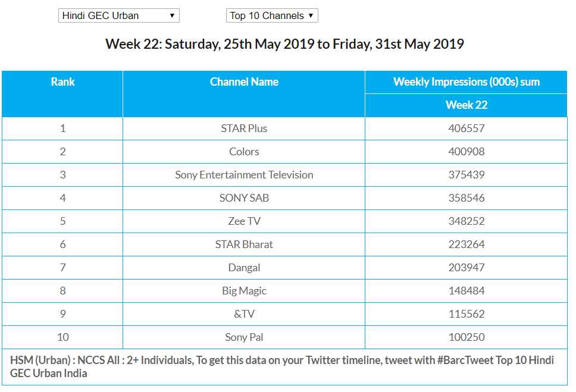The image size is (576, 392).
Task: Click the Rank column header
Action: [62, 82]
